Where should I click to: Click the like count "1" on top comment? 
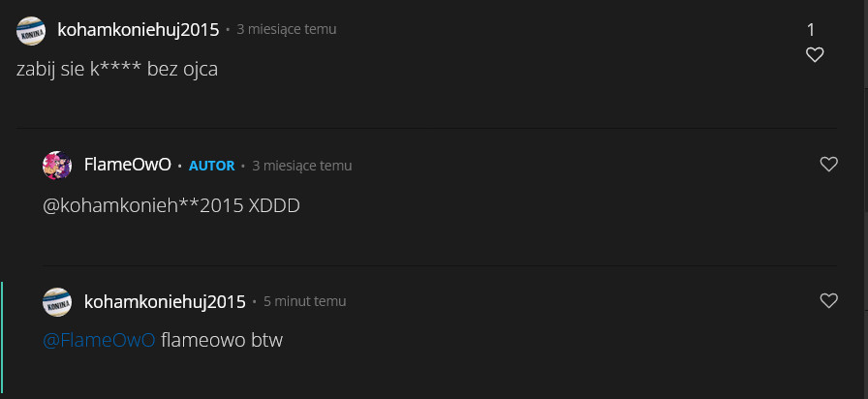coord(811,30)
